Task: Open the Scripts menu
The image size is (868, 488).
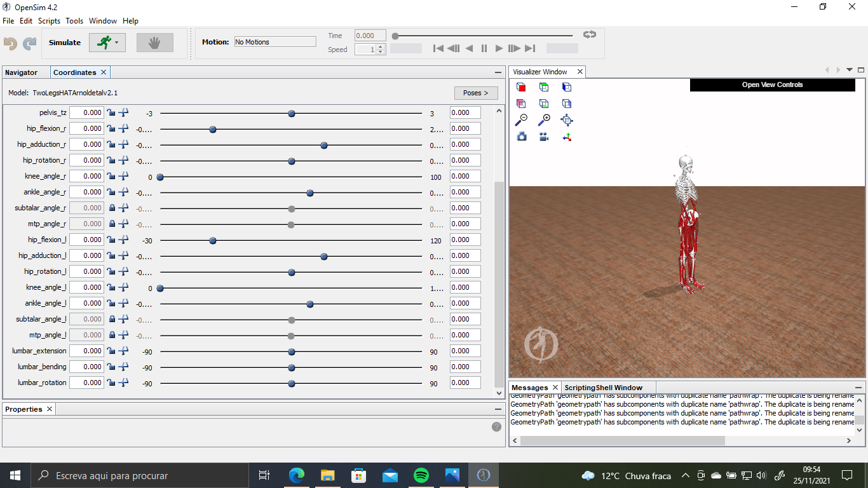Action: coord(49,21)
